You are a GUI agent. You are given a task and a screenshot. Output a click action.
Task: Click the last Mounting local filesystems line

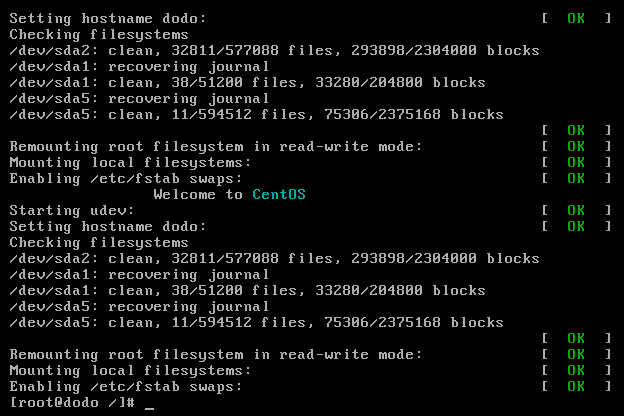pos(130,370)
